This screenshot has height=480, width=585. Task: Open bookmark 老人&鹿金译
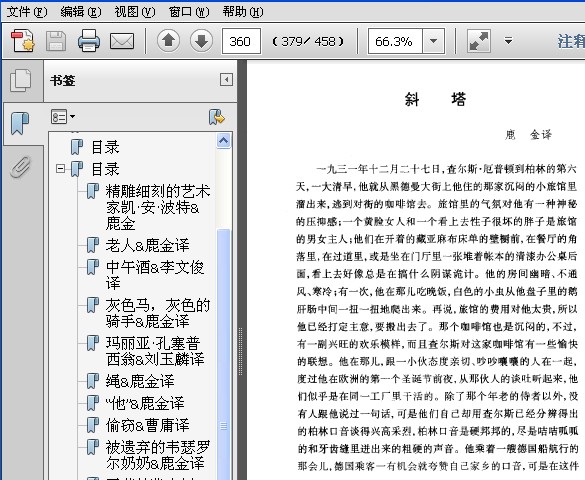(147, 245)
